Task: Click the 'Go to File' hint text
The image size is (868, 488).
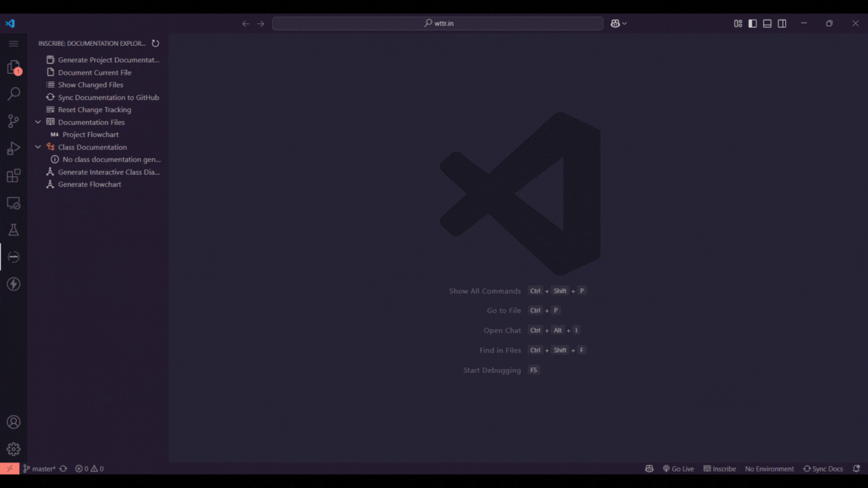Action: (504, 310)
